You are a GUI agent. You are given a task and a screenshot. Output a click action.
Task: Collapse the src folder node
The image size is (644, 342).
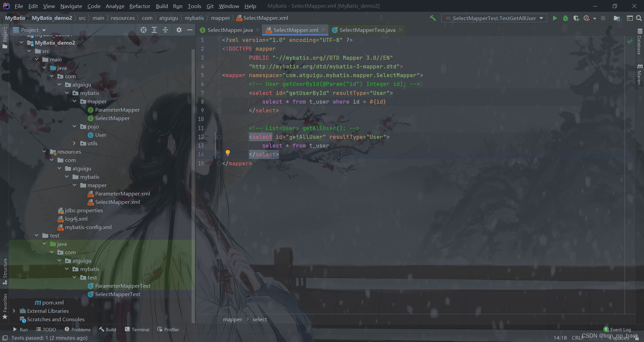coord(29,51)
